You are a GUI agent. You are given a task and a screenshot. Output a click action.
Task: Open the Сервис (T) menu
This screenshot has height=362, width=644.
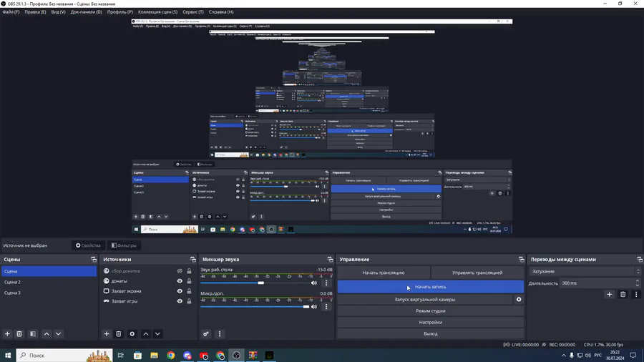coord(193,12)
